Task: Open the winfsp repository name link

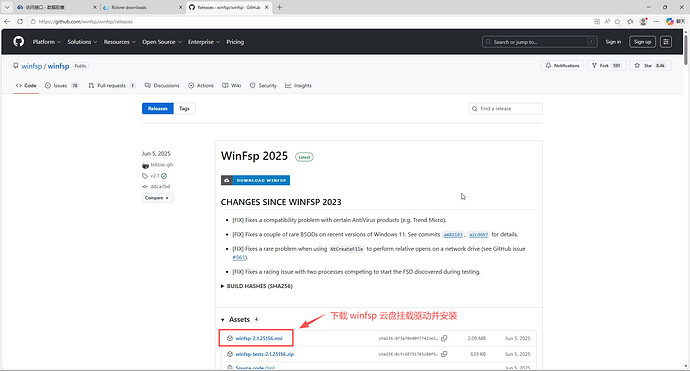Action: coord(59,66)
